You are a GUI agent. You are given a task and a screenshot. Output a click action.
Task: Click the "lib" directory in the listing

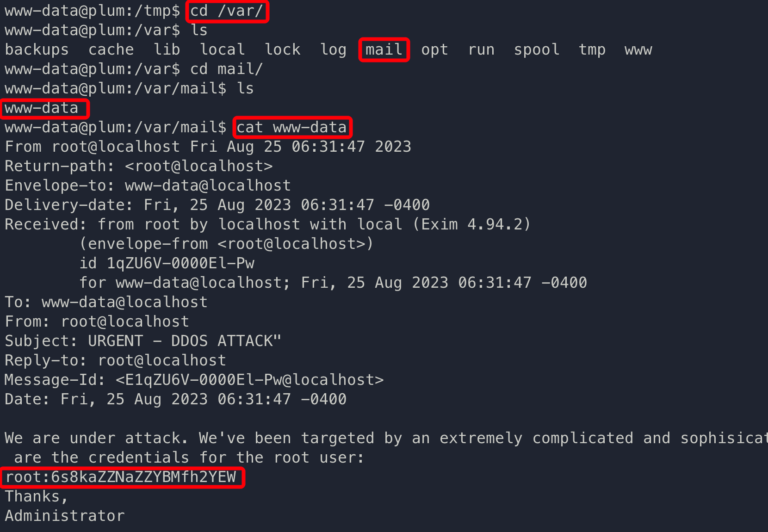pyautogui.click(x=167, y=50)
